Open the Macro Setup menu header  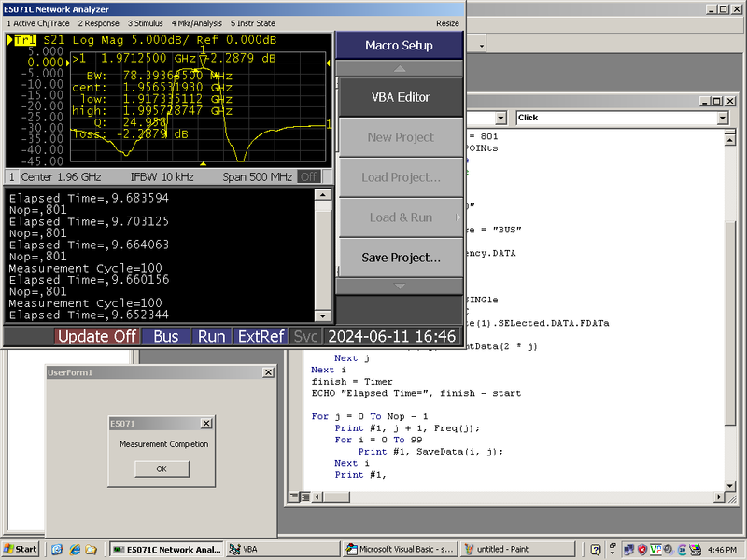400,45
